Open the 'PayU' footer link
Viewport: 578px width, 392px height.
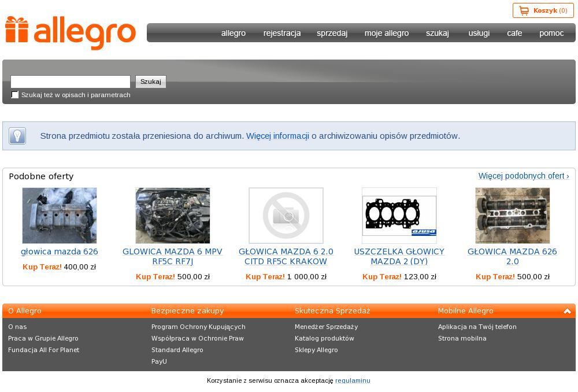(160, 361)
